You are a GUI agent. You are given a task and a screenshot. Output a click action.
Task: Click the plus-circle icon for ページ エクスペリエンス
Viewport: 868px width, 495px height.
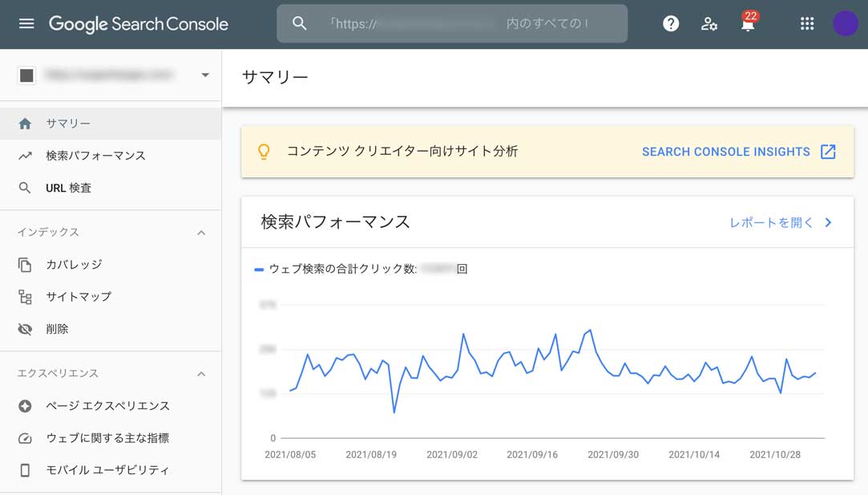click(x=25, y=406)
